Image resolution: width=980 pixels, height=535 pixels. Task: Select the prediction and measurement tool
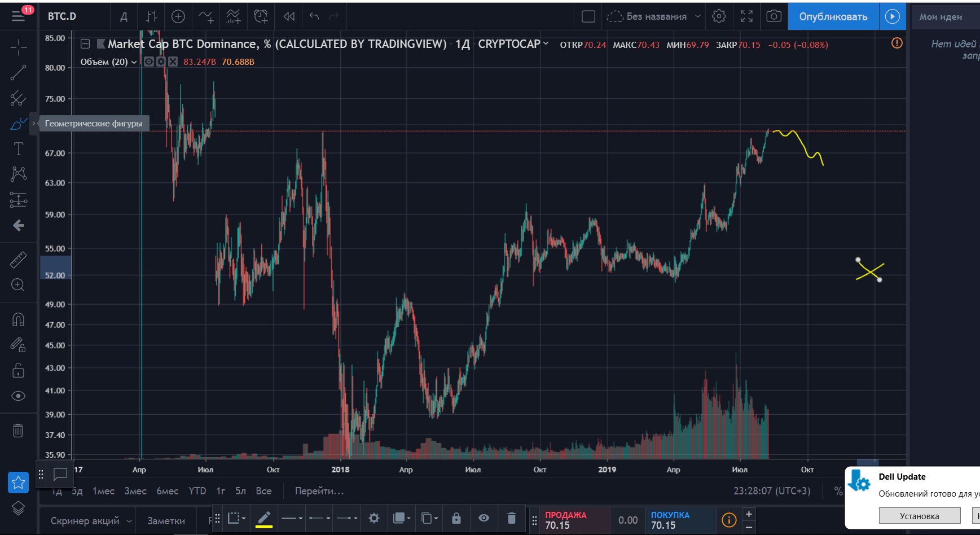pyautogui.click(x=19, y=200)
